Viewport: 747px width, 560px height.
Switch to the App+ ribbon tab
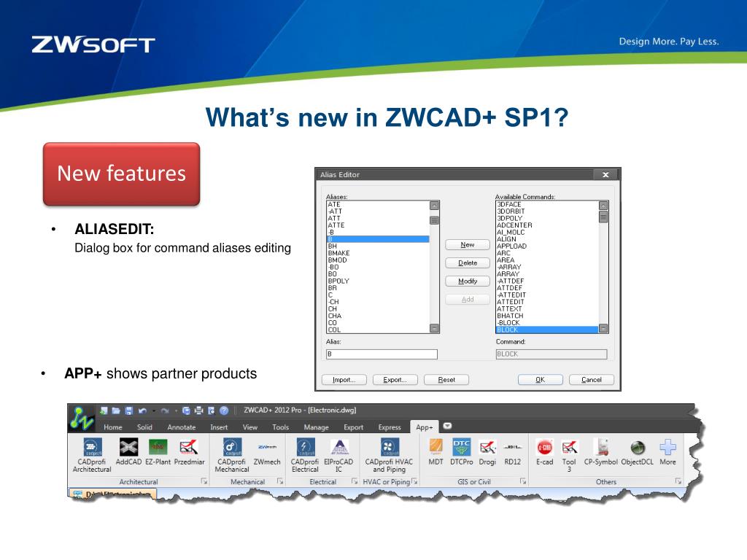coord(425,427)
